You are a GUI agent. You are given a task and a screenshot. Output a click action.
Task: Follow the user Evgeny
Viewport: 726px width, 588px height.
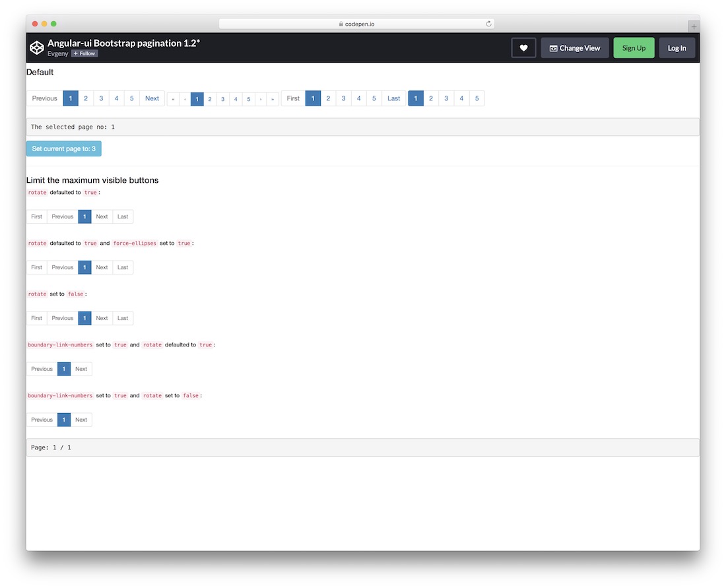click(84, 53)
